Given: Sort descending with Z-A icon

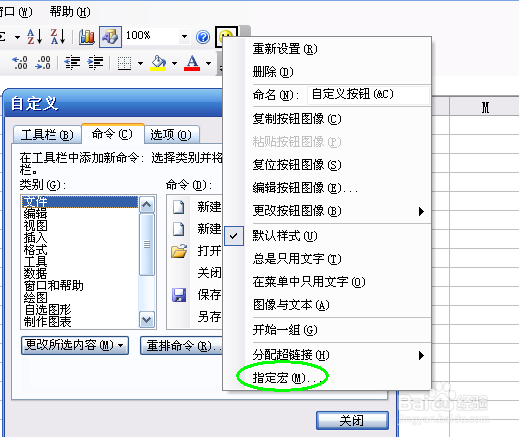Looking at the screenshot, I should pyautogui.click(x=58, y=36).
